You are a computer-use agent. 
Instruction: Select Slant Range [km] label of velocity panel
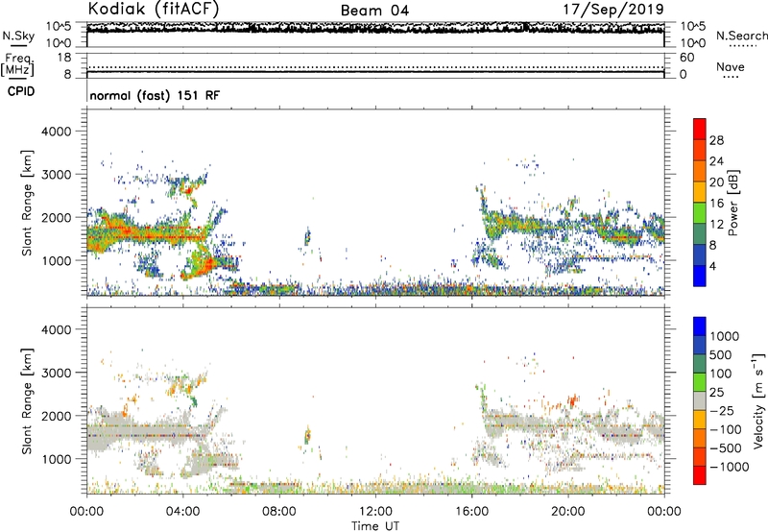click(27, 401)
